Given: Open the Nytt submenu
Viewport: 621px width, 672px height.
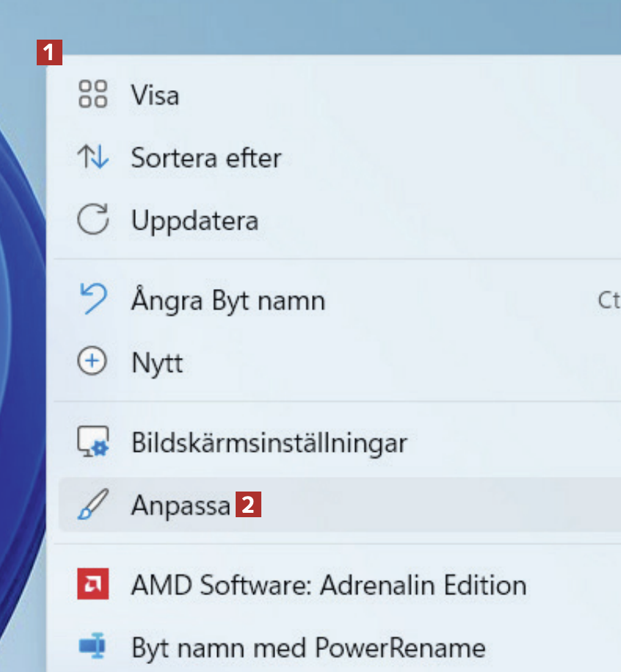Looking at the screenshot, I should (x=157, y=363).
